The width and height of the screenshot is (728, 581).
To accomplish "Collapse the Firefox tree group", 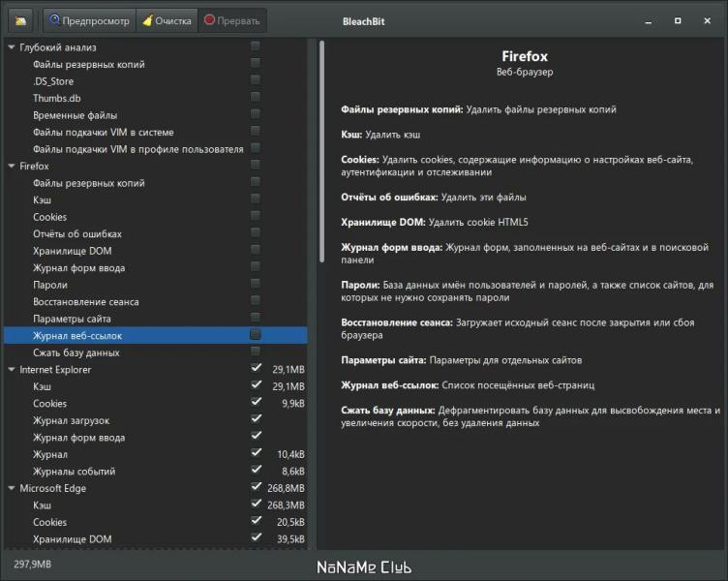I will 12,166.
